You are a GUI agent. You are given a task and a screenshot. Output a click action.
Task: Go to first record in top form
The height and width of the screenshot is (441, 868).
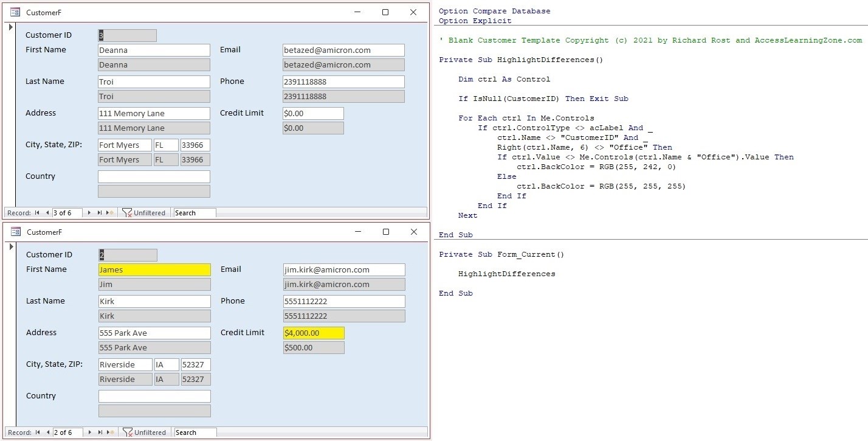37,213
